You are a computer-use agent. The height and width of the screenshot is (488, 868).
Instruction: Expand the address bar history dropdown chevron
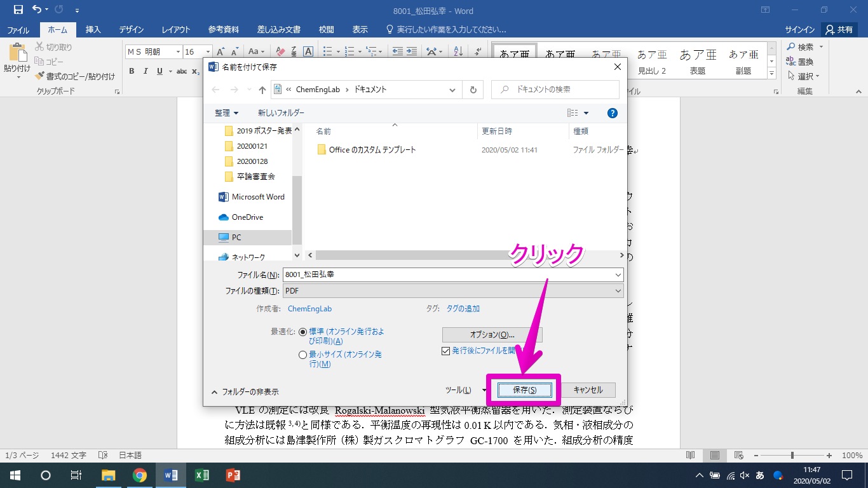point(452,90)
